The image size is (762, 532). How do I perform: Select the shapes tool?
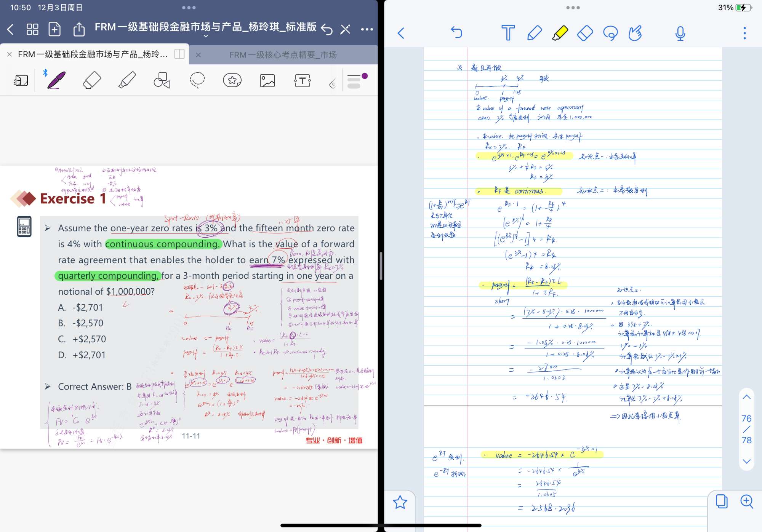(162, 80)
